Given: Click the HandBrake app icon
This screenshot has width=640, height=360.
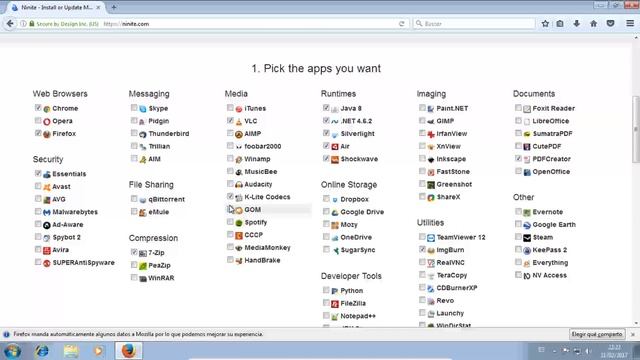Looking at the screenshot, I should point(239,260).
